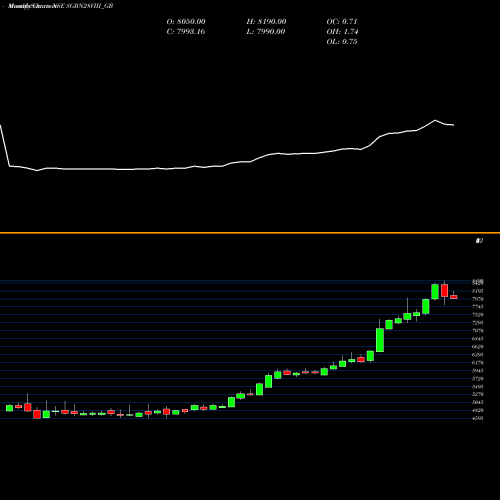The height and width of the screenshot is (500, 500).
Task: Click the 6843 price axis label
Action: (x=478, y=339)
